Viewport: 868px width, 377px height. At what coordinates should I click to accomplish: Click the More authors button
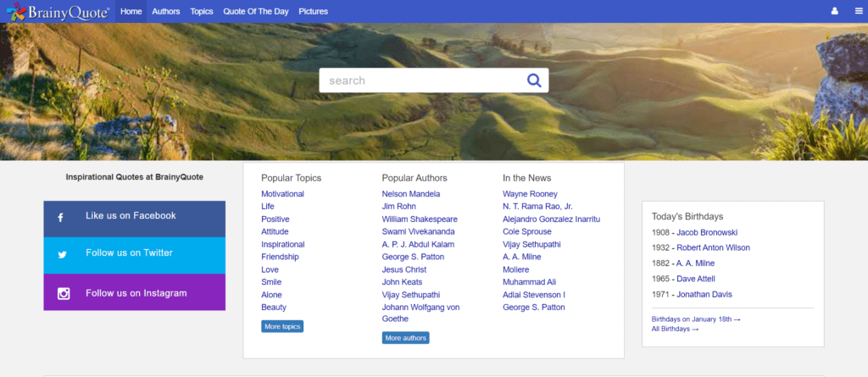pos(405,338)
